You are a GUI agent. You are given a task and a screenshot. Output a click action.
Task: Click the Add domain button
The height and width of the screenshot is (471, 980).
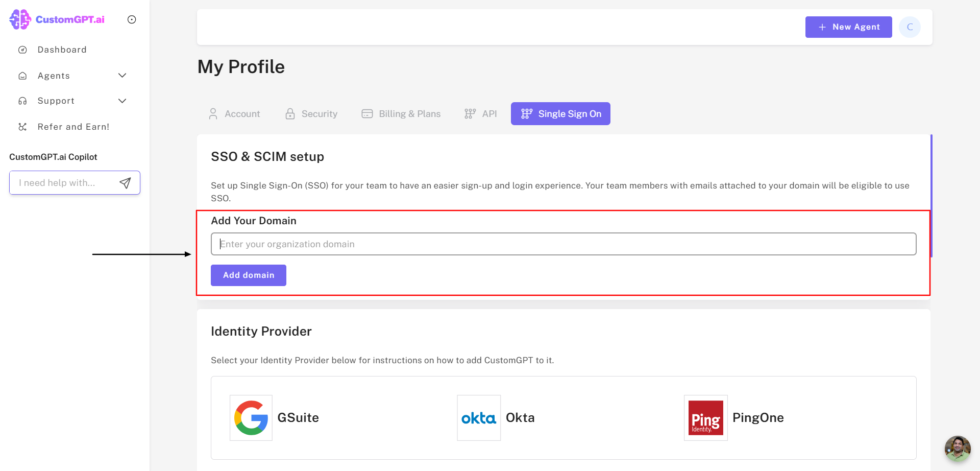[249, 275]
